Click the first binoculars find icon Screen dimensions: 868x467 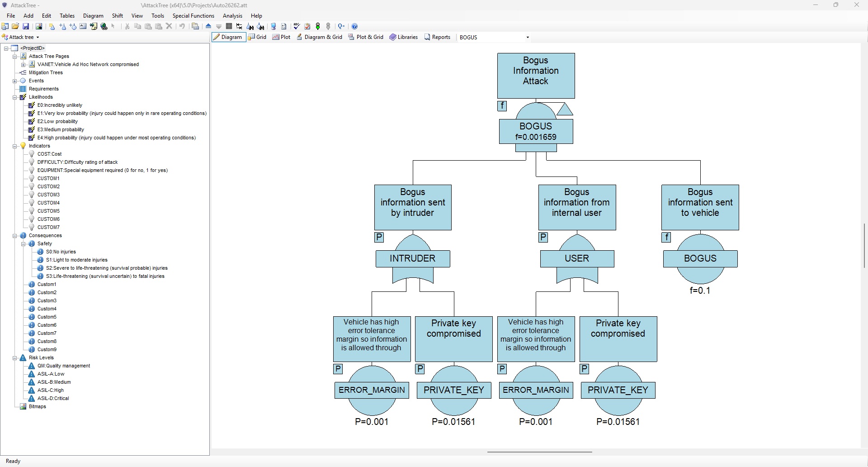(250, 26)
